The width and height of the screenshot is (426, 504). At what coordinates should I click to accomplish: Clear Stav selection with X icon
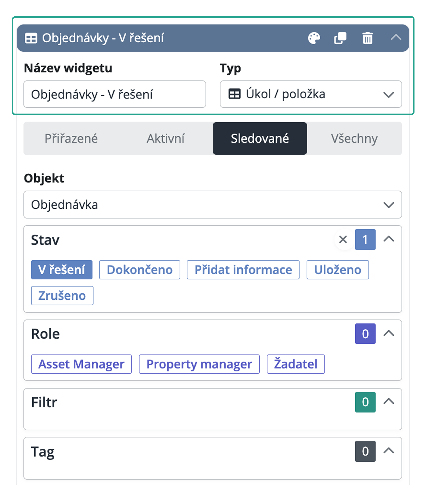coord(343,239)
